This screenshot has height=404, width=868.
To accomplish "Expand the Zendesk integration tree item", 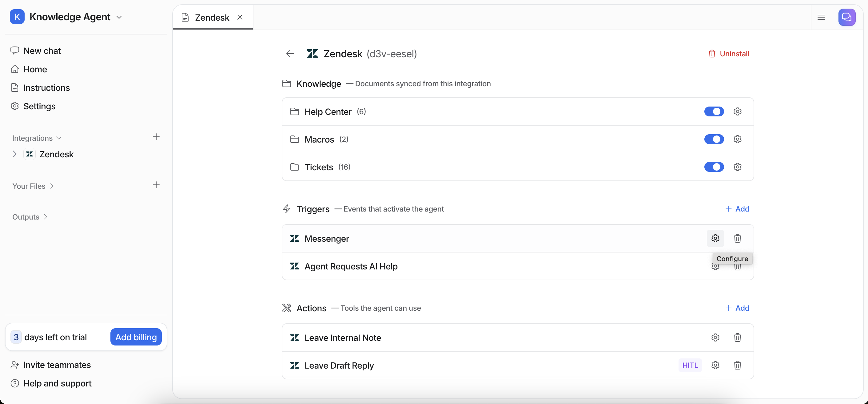I will click(x=14, y=154).
